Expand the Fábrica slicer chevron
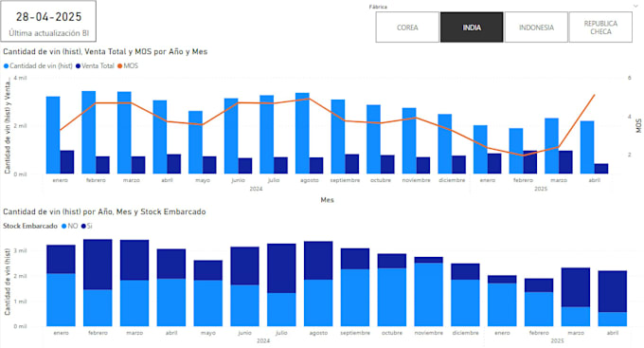 [635, 7]
